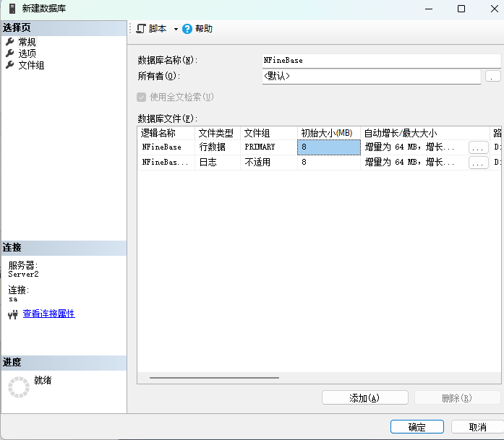Toggle the 使用全文检索 checkbox
504x440 pixels.
(x=142, y=98)
